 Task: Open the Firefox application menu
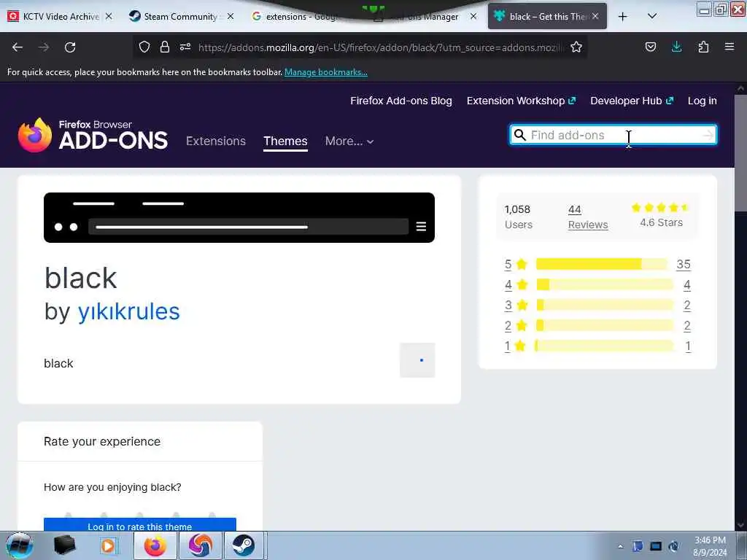[x=729, y=47]
